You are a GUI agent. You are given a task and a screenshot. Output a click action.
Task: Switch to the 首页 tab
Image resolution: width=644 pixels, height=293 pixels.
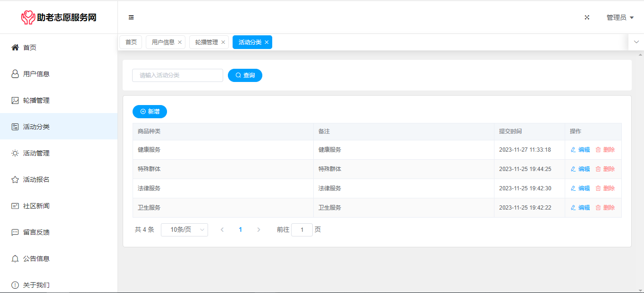(131, 42)
